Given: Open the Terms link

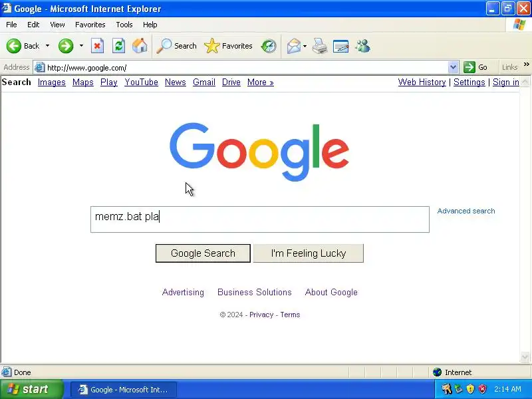Looking at the screenshot, I should [290, 315].
